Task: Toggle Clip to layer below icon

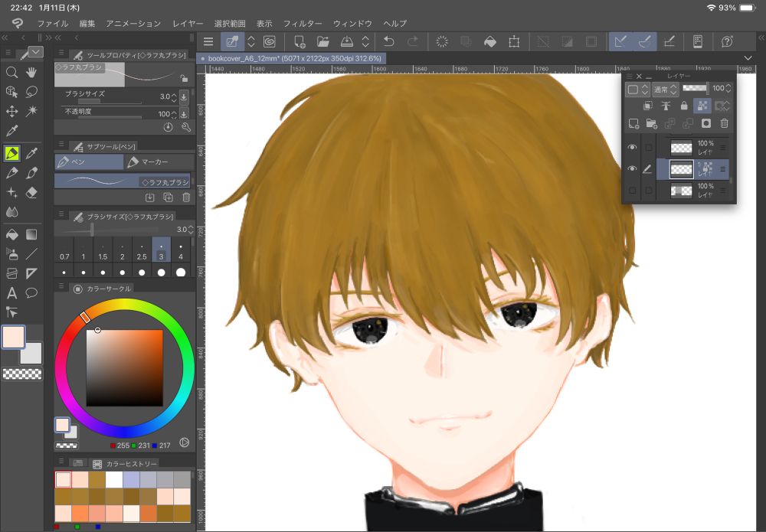Action: [x=648, y=106]
